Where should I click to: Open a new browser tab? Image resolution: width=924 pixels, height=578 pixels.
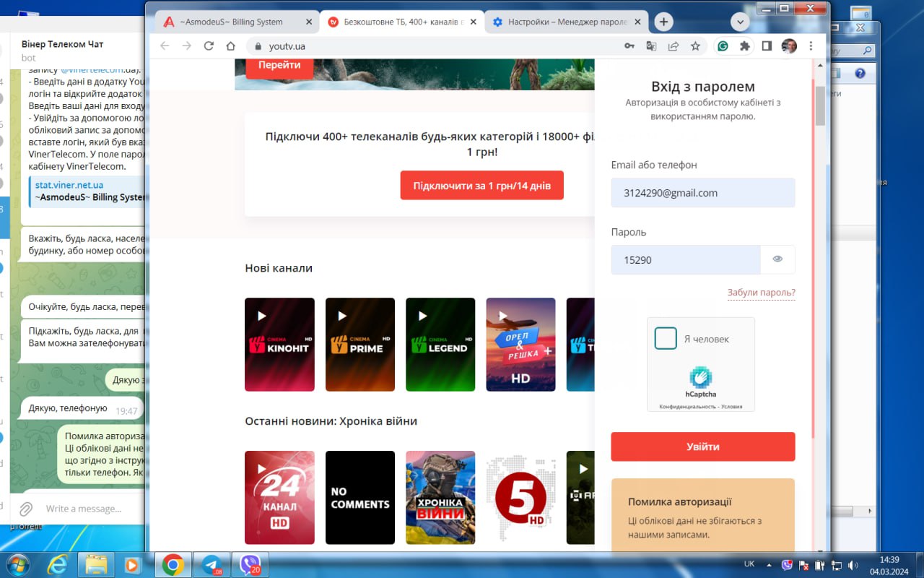coord(663,22)
